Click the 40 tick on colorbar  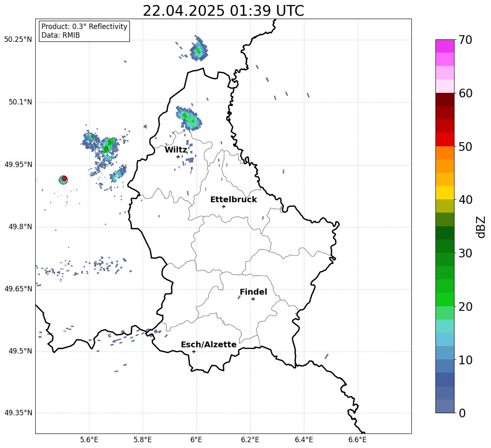(x=465, y=200)
